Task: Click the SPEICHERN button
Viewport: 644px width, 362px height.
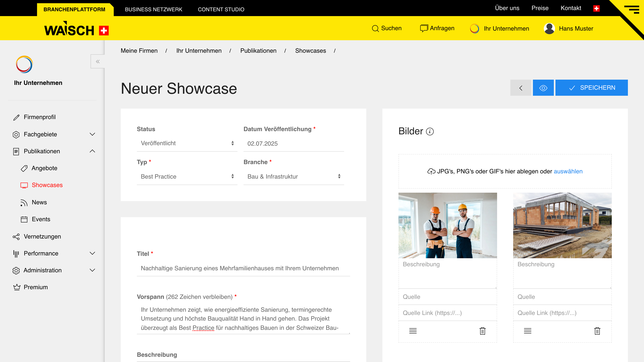Action: tap(591, 88)
